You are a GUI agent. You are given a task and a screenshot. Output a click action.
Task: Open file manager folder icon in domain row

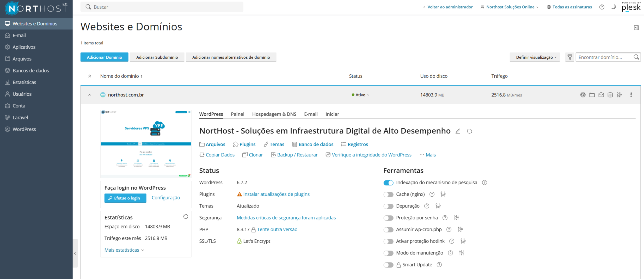pyautogui.click(x=592, y=95)
